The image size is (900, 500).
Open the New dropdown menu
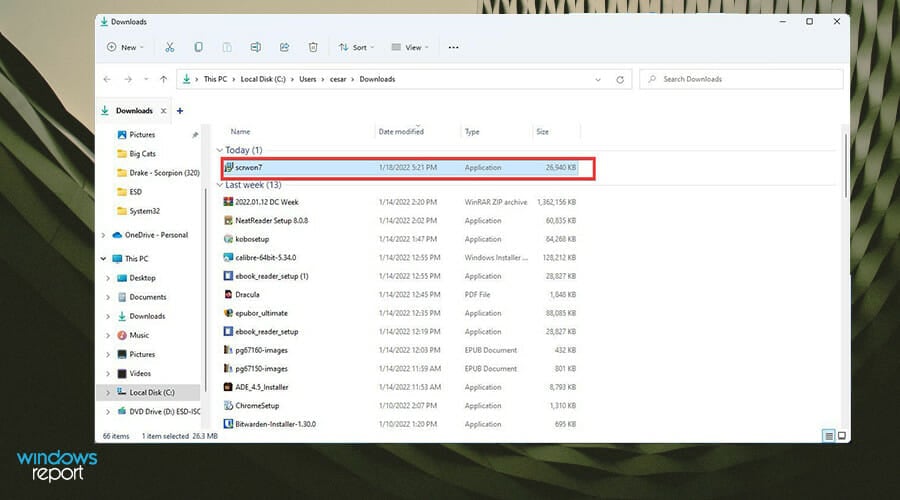[125, 47]
